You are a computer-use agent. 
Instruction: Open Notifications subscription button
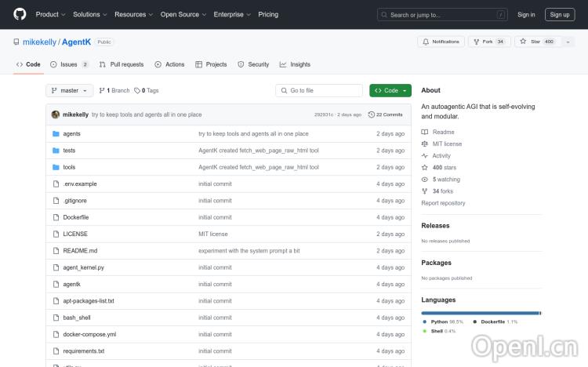pyautogui.click(x=441, y=42)
